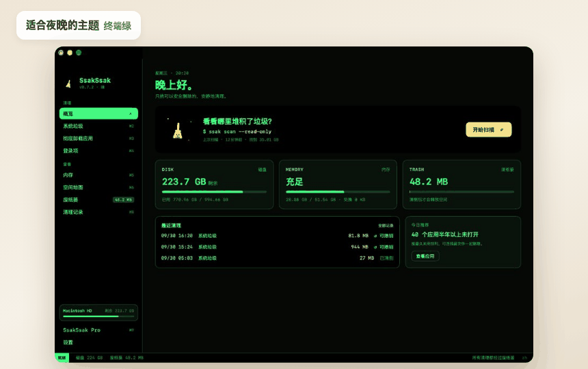The image size is (588, 369).
Task: Click the 944 MB size value
Action: coord(360,247)
